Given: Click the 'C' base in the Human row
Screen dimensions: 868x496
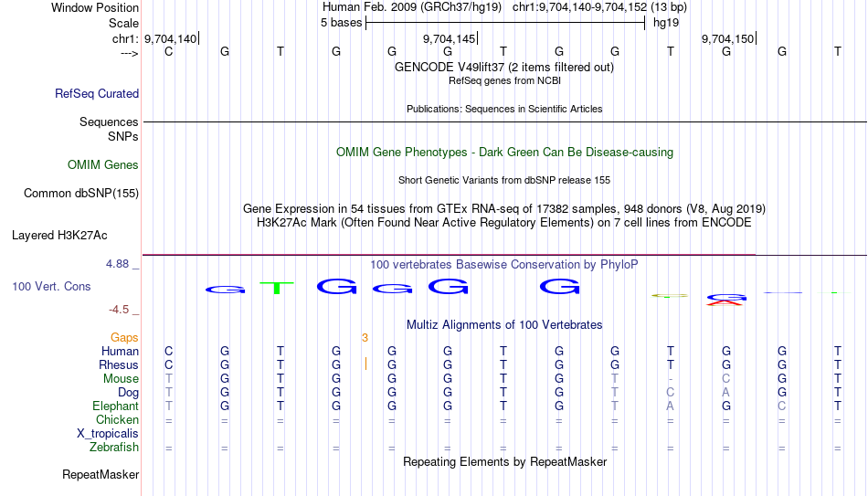Looking at the screenshot, I should (169, 352).
